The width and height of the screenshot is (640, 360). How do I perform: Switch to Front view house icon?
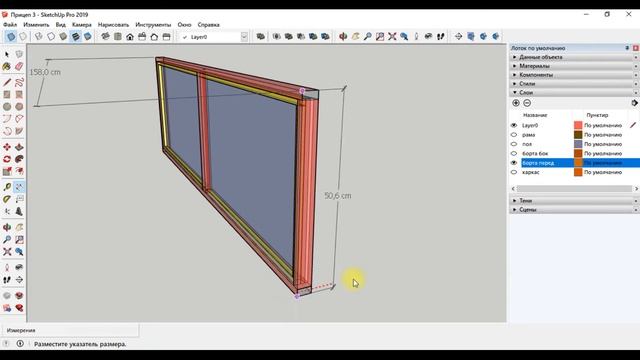[130, 37]
